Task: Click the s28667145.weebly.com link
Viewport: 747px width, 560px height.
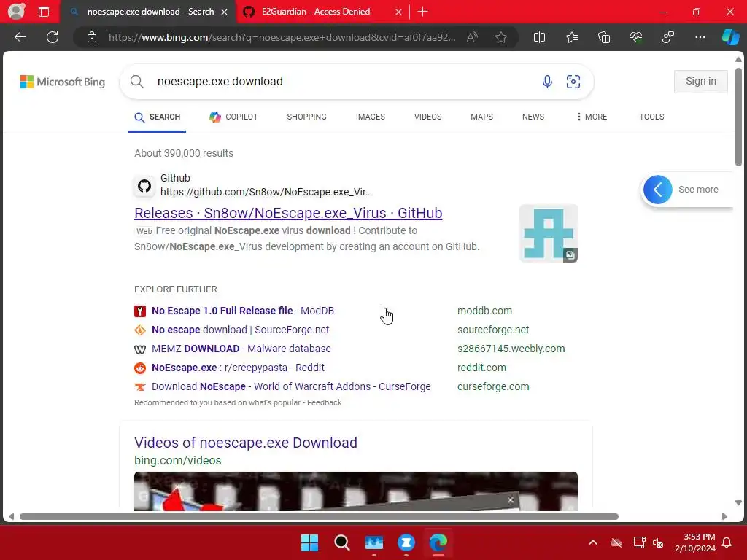Action: tap(511, 349)
